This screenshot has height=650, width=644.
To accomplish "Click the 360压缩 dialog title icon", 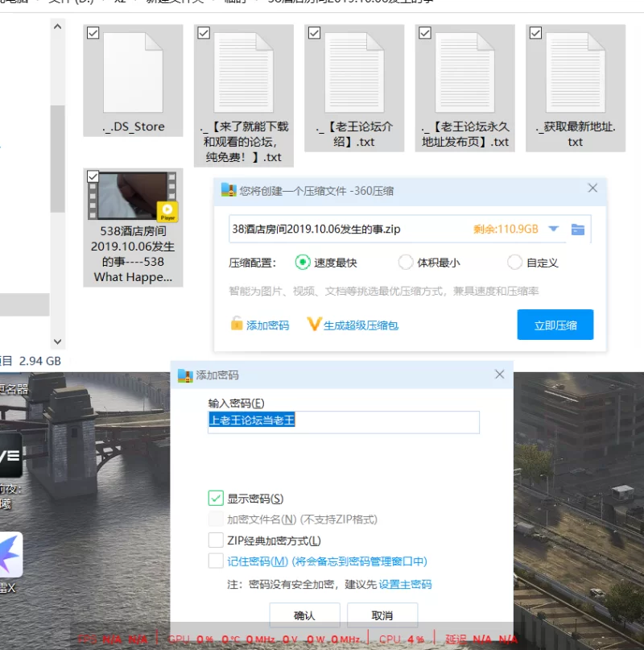I will (x=229, y=190).
